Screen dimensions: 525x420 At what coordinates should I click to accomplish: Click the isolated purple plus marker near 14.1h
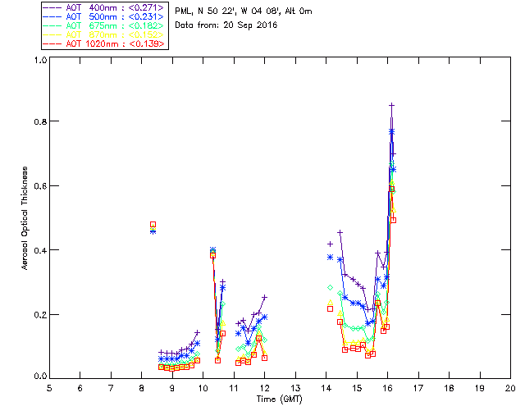330,244
